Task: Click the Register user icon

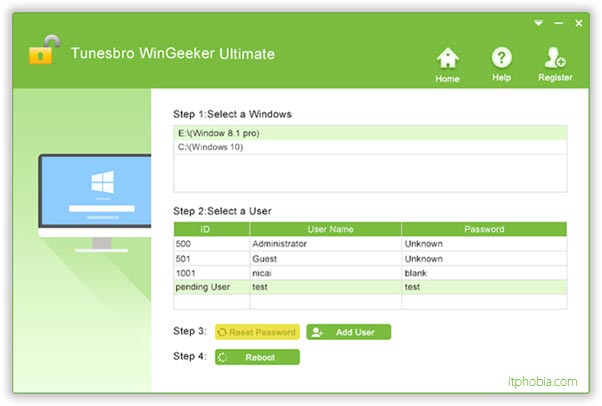Action: click(x=555, y=59)
